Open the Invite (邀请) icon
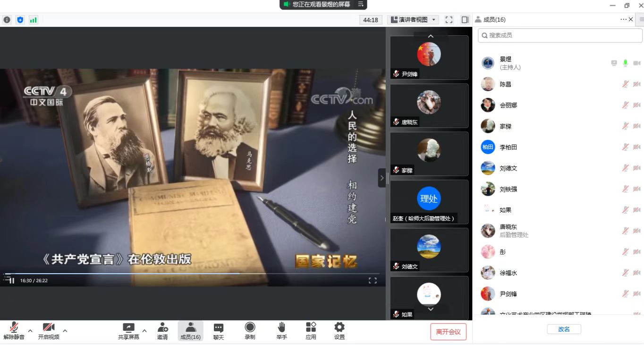644x345 pixels. 162,331
